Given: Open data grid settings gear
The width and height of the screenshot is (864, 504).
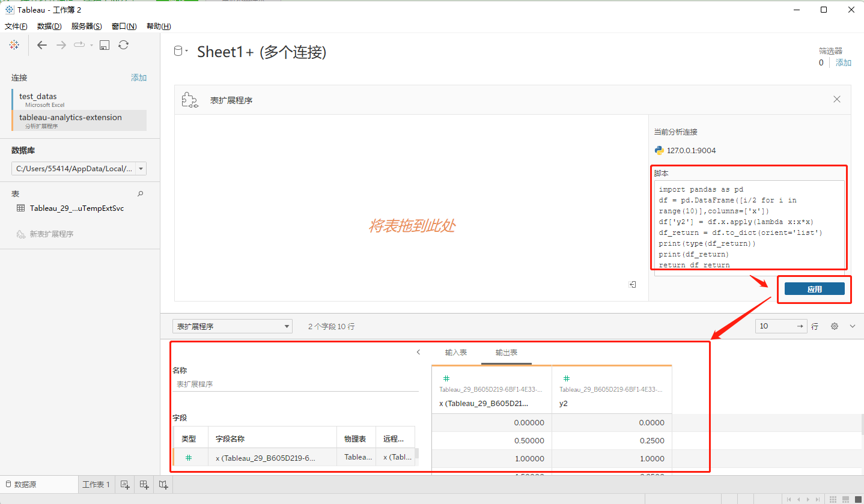Looking at the screenshot, I should 835,326.
